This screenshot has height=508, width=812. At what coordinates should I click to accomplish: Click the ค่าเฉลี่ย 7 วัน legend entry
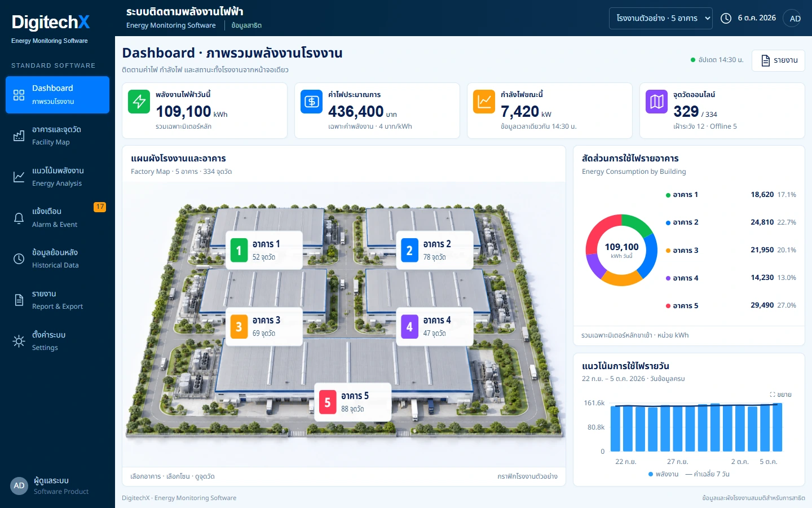[x=708, y=474]
